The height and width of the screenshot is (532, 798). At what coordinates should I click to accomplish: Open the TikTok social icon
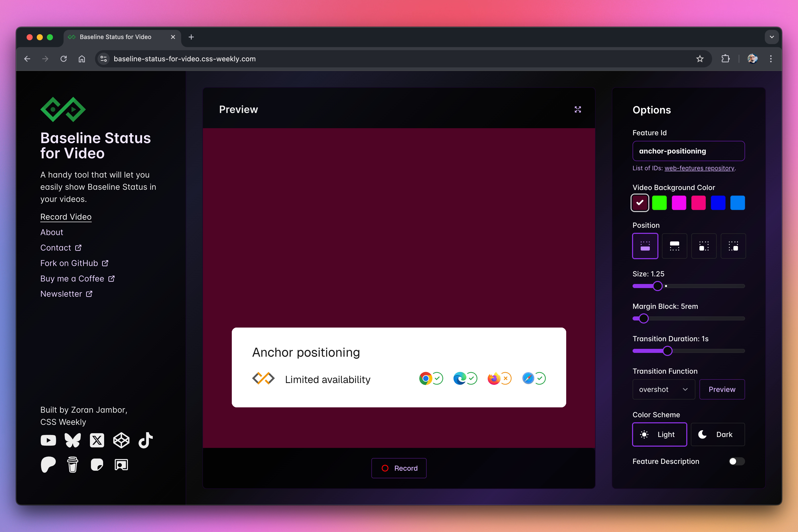[146, 440]
